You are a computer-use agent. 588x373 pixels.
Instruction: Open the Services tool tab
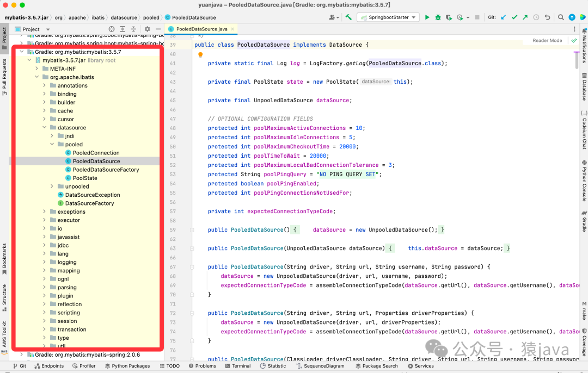pyautogui.click(x=420, y=366)
